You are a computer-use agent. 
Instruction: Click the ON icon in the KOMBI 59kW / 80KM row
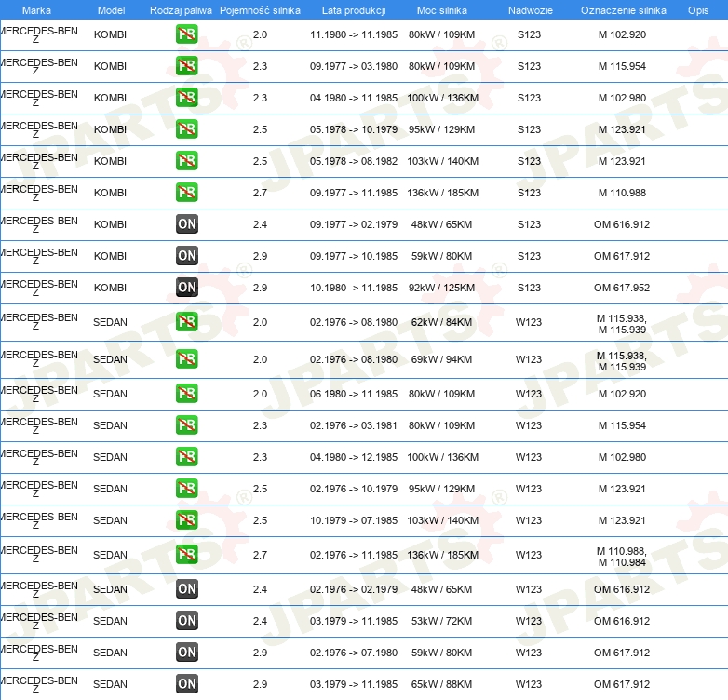click(x=187, y=256)
